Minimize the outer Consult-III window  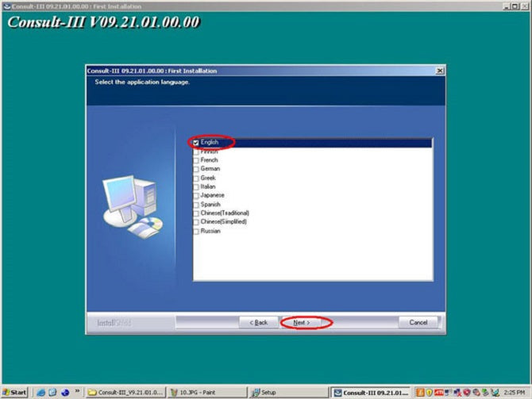[x=507, y=6]
